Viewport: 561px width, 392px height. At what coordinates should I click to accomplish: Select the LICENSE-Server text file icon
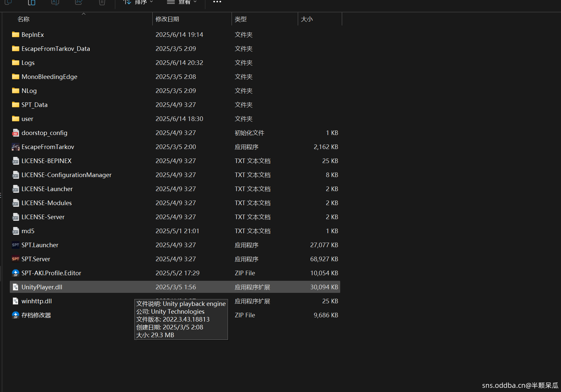pyautogui.click(x=15, y=217)
